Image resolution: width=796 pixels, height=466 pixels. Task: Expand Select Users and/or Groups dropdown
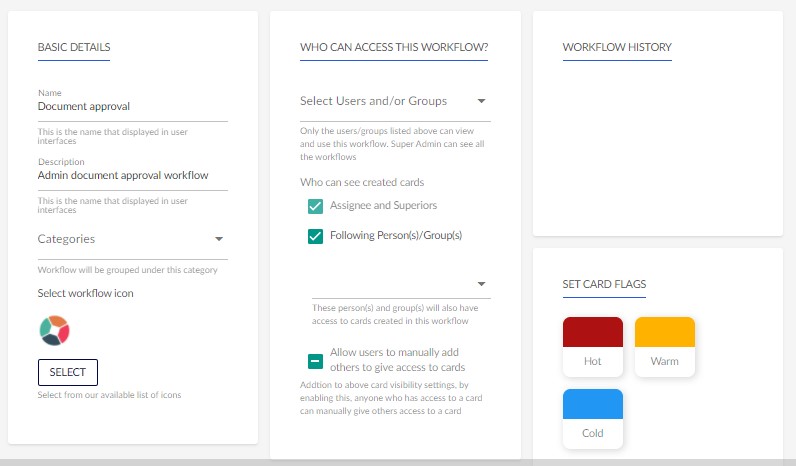[x=395, y=101]
